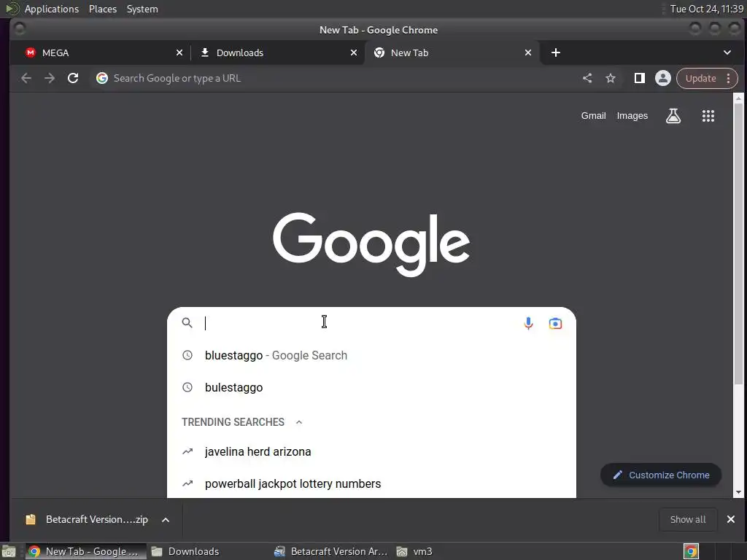Select the bluestaggo Google Search suggestion
This screenshot has width=747, height=560.
click(x=371, y=355)
